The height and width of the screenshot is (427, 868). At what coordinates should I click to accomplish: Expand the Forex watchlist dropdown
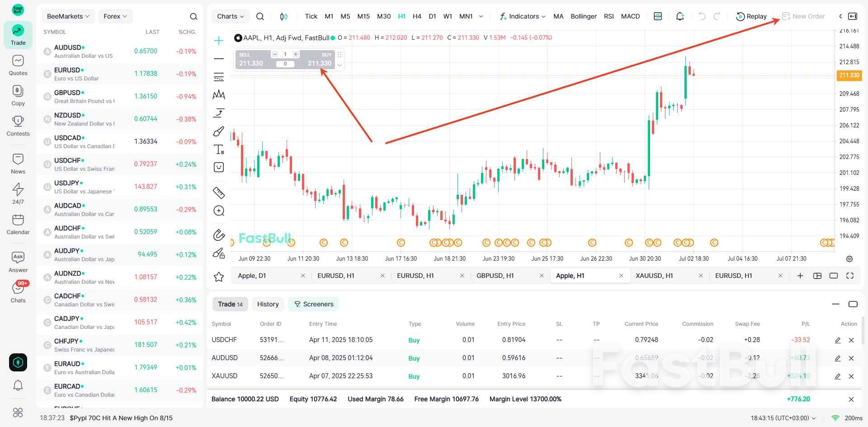point(115,16)
